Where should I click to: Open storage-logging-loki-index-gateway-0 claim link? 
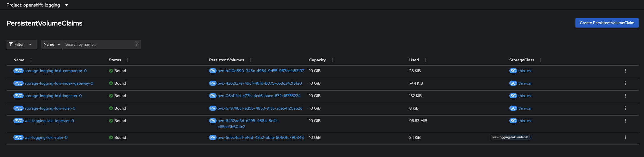point(59,83)
